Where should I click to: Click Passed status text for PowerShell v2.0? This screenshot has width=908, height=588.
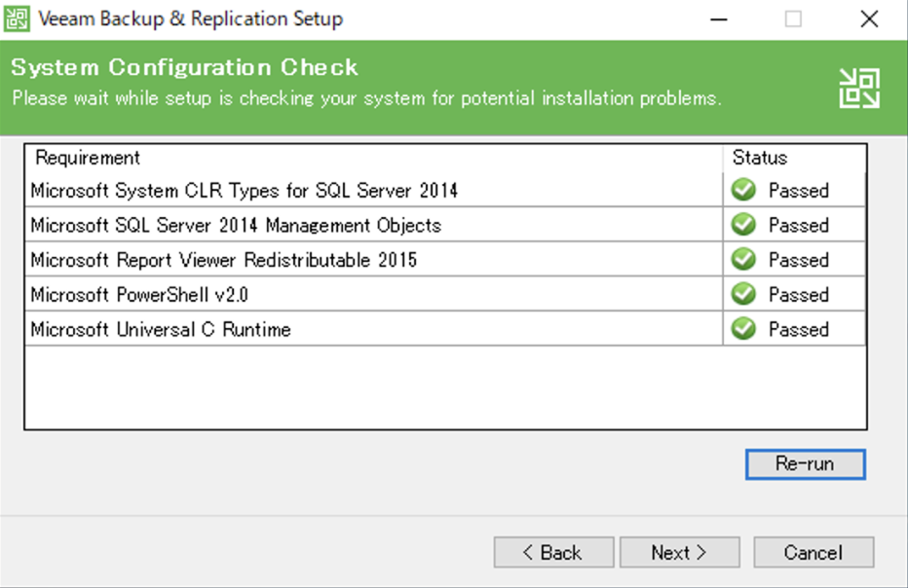point(799,295)
